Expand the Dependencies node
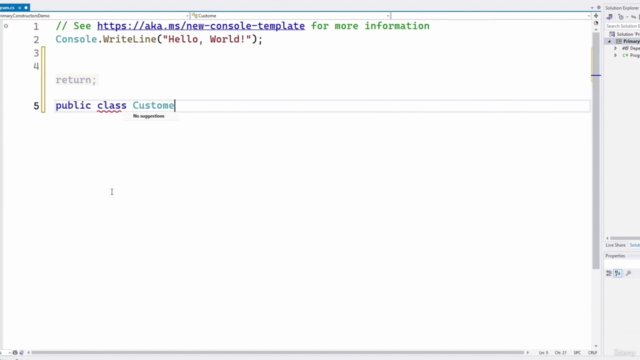Viewport: 640px width, 360px height. coord(616,48)
